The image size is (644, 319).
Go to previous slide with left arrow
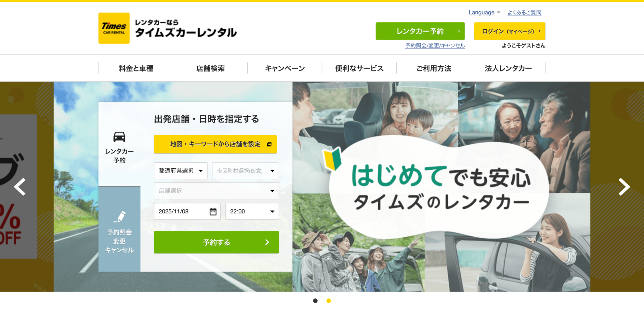pos(20,187)
